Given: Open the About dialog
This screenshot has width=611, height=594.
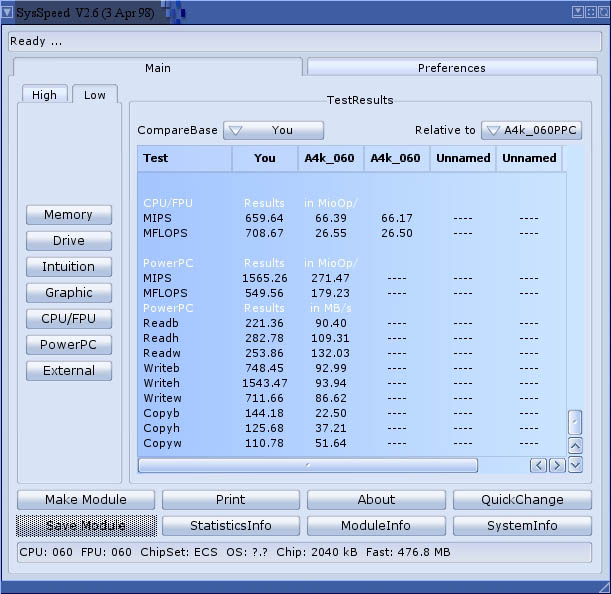Looking at the screenshot, I should (376, 500).
